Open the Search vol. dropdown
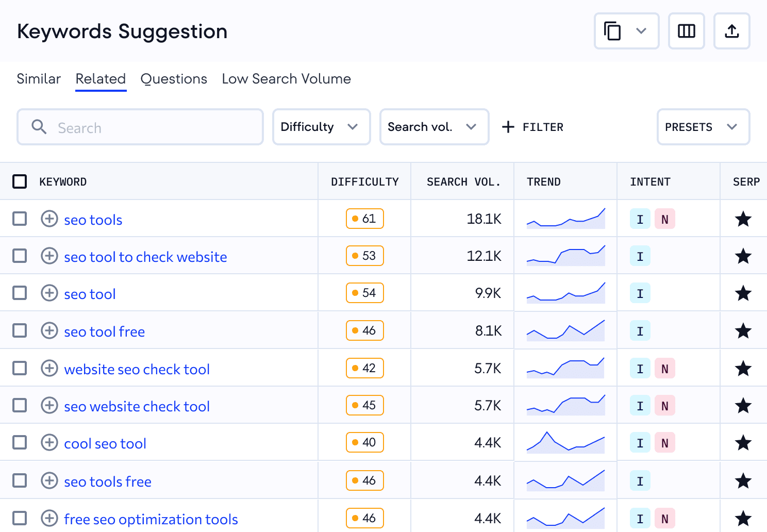Image resolution: width=767 pixels, height=532 pixels. click(x=434, y=127)
